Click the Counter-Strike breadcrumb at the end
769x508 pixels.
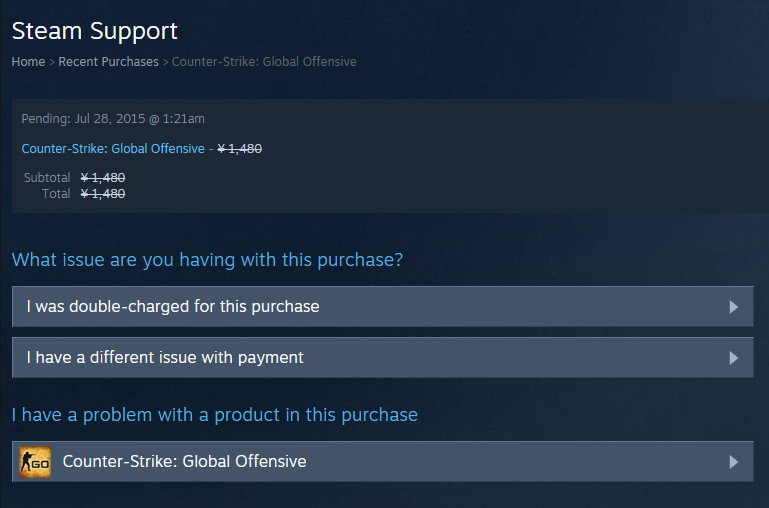[x=264, y=62]
